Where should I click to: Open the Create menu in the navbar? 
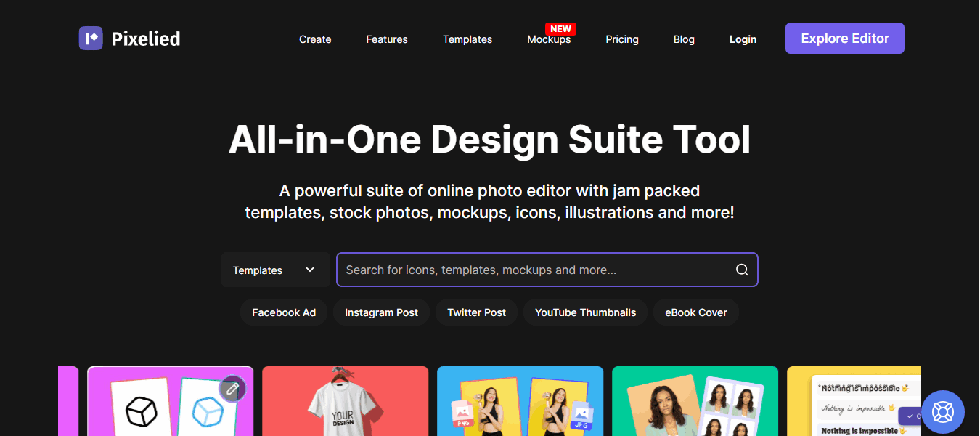pos(315,39)
